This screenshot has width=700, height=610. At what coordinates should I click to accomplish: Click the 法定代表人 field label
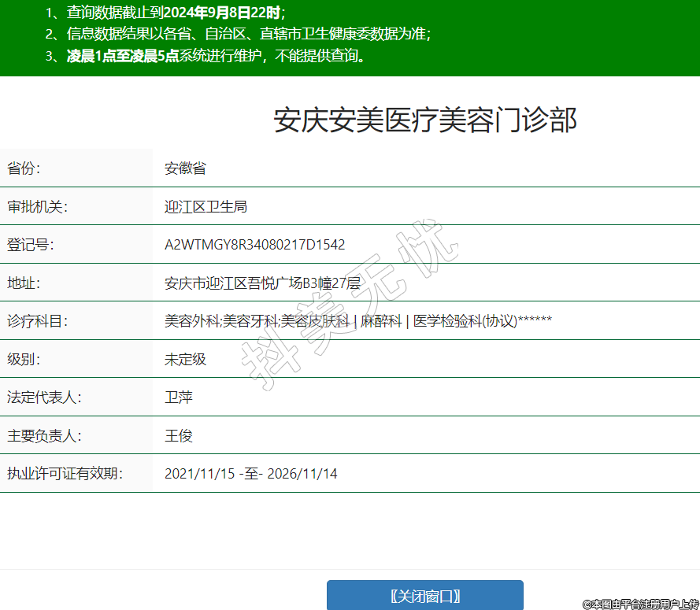(44, 397)
